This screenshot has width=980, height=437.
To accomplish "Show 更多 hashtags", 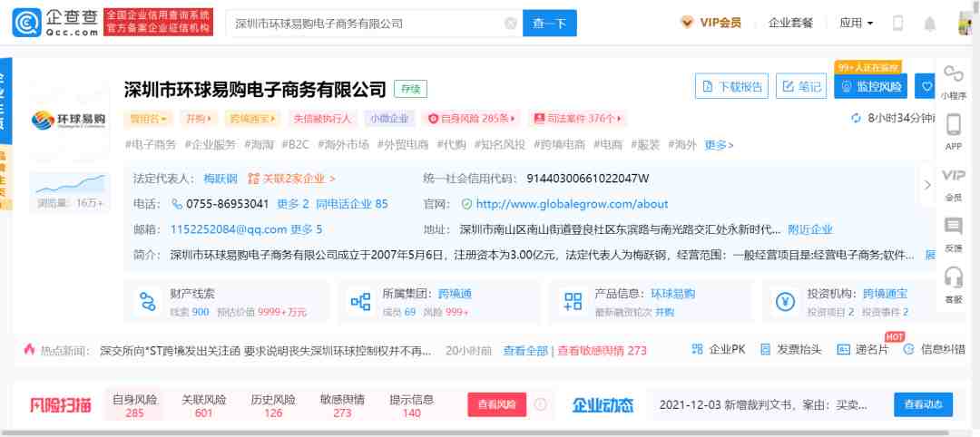I will [x=719, y=145].
